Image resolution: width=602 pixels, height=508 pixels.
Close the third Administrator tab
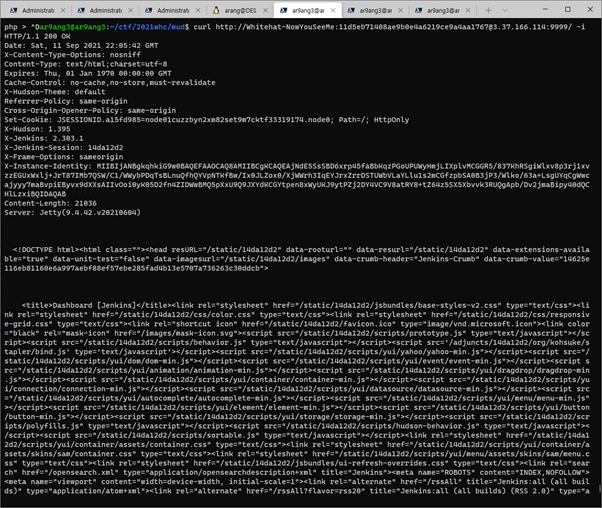click(198, 10)
